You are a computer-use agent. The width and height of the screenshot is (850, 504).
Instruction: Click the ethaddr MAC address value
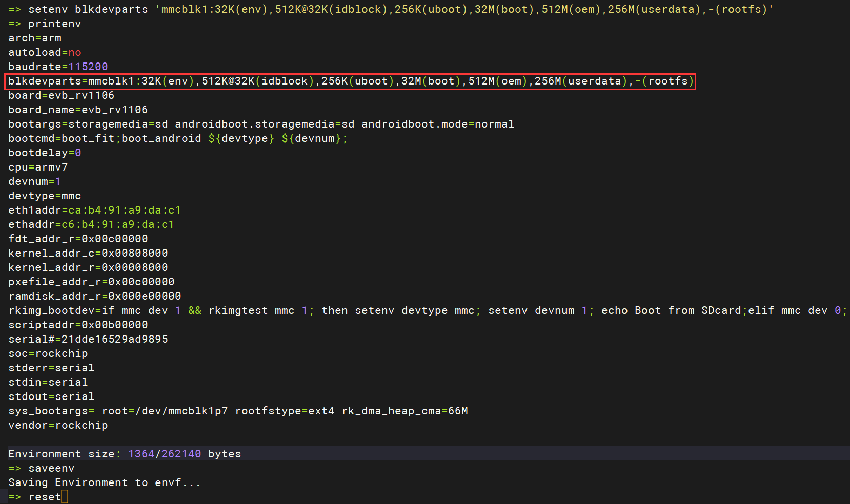[118, 224]
